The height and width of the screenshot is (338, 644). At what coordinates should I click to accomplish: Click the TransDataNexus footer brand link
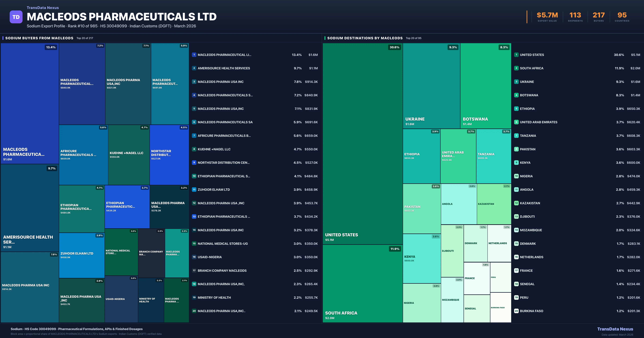click(615, 329)
